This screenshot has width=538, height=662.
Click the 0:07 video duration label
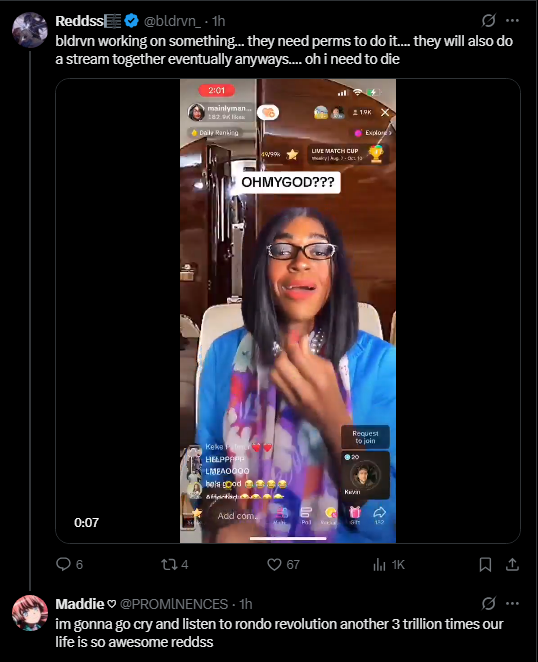[x=86, y=523]
